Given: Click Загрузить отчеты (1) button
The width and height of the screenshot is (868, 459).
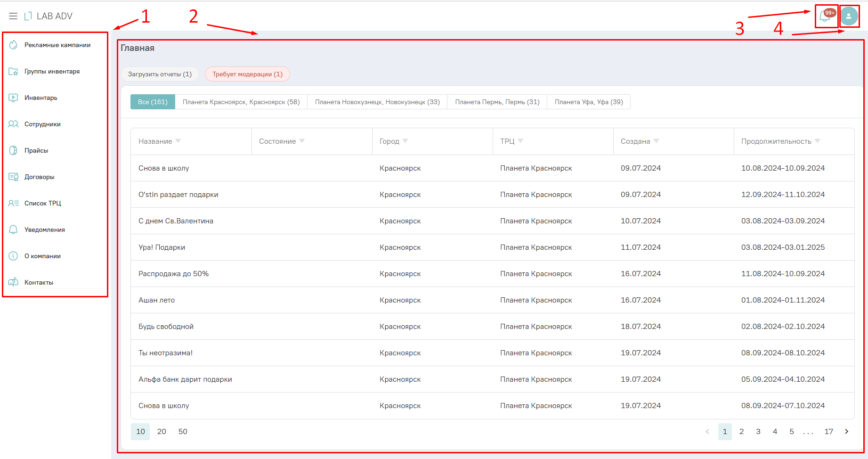Looking at the screenshot, I should 160,74.
